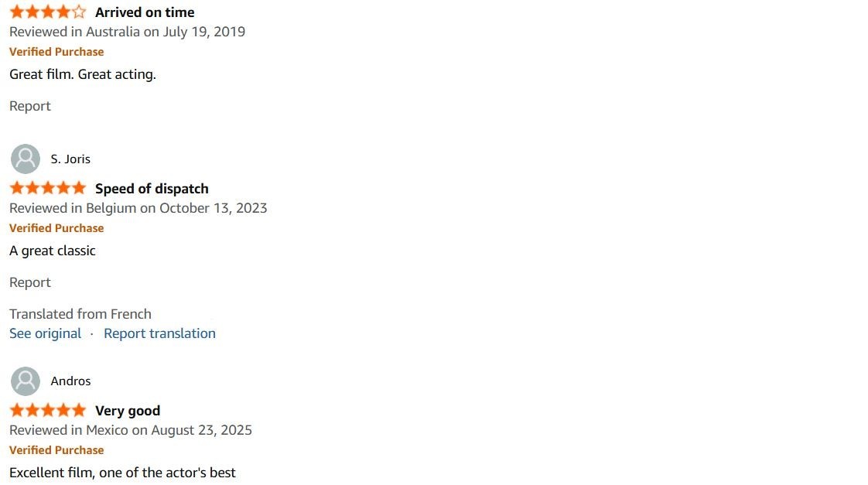Screen dimensions: 868x485
Task: Open the 'Arrived on time' review title
Action: [145, 12]
